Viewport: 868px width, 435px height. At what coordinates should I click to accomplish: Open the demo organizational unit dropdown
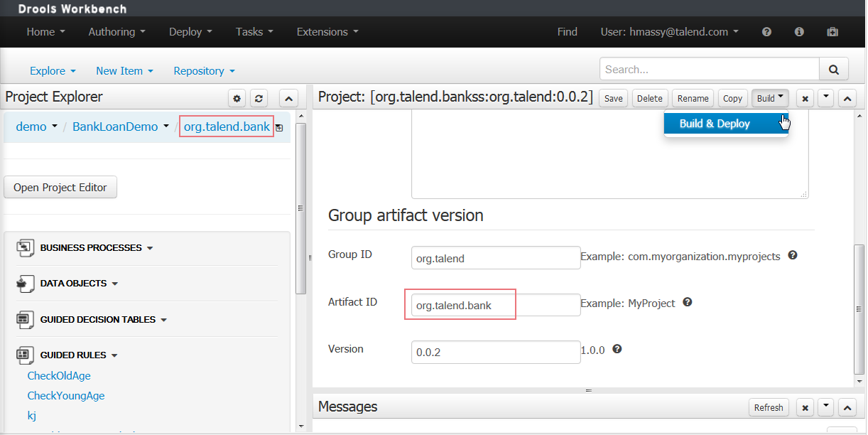[x=36, y=127]
